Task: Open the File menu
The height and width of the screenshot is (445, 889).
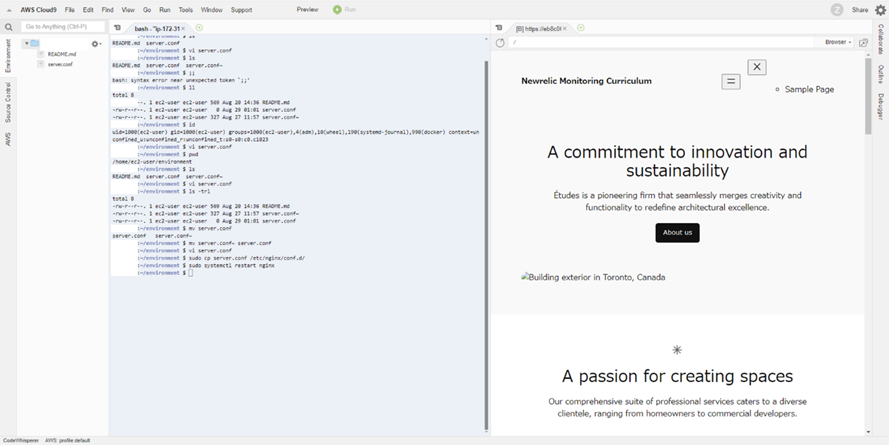Action: click(x=69, y=10)
